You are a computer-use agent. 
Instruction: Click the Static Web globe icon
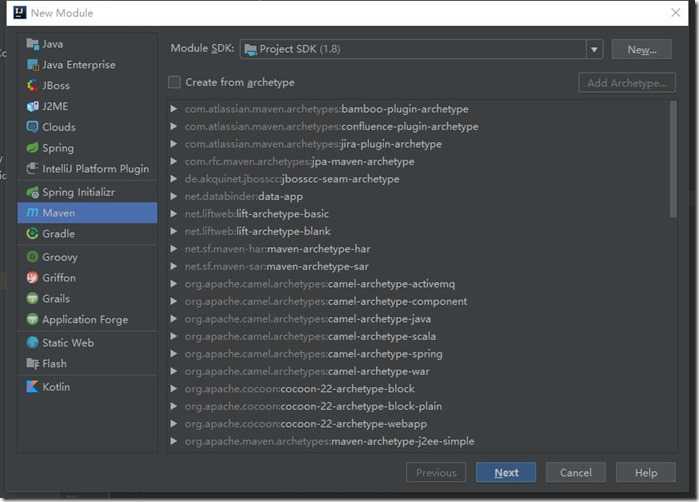tap(33, 342)
